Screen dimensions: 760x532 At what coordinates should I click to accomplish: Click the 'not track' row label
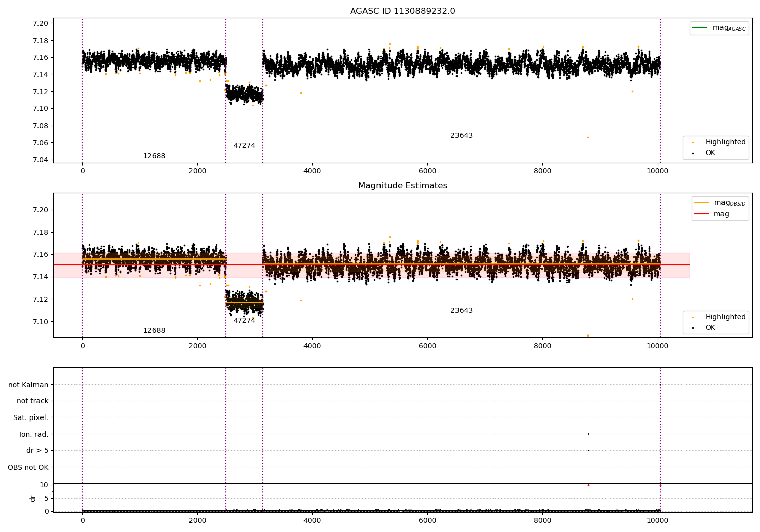(x=32, y=401)
